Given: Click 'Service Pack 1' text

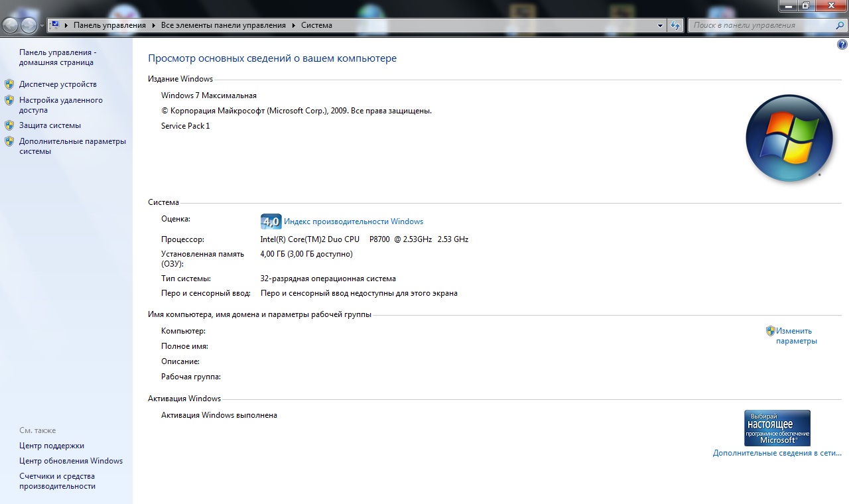Looking at the screenshot, I should [x=186, y=126].
